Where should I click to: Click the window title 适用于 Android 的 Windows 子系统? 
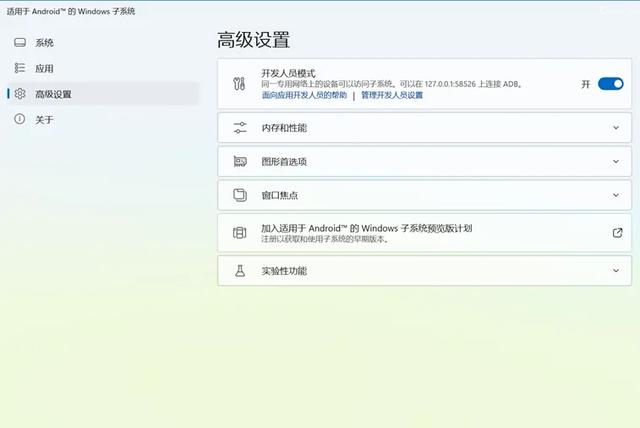(71, 11)
